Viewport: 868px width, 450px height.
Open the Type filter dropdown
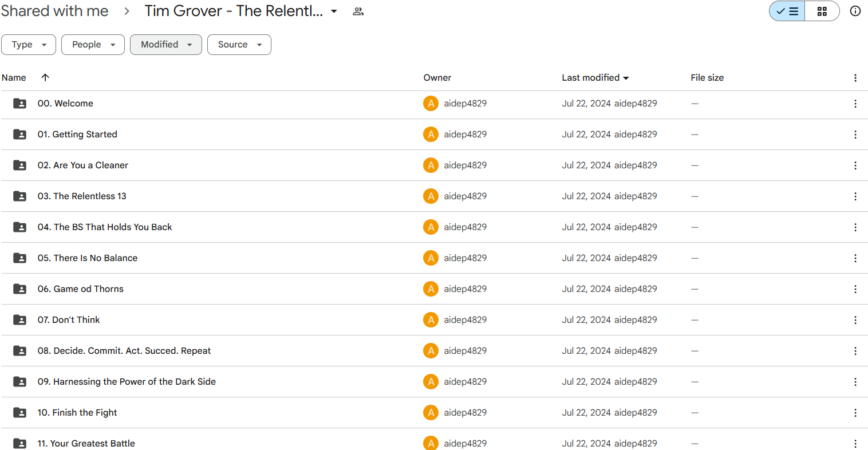(x=29, y=45)
